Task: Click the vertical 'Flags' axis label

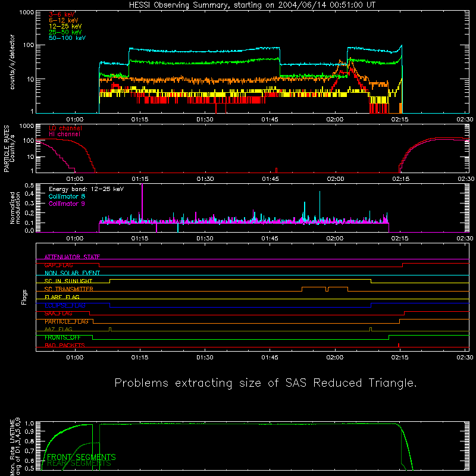Action: coord(24,297)
